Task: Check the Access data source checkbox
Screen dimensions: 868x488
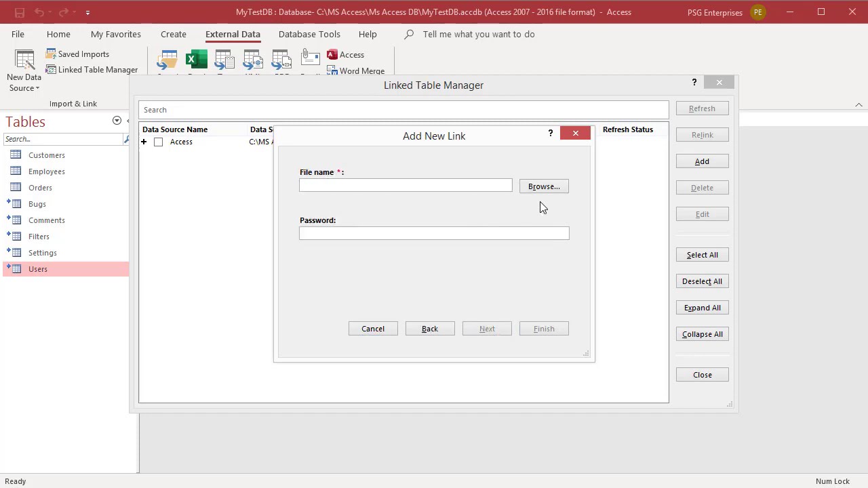Action: [x=158, y=142]
